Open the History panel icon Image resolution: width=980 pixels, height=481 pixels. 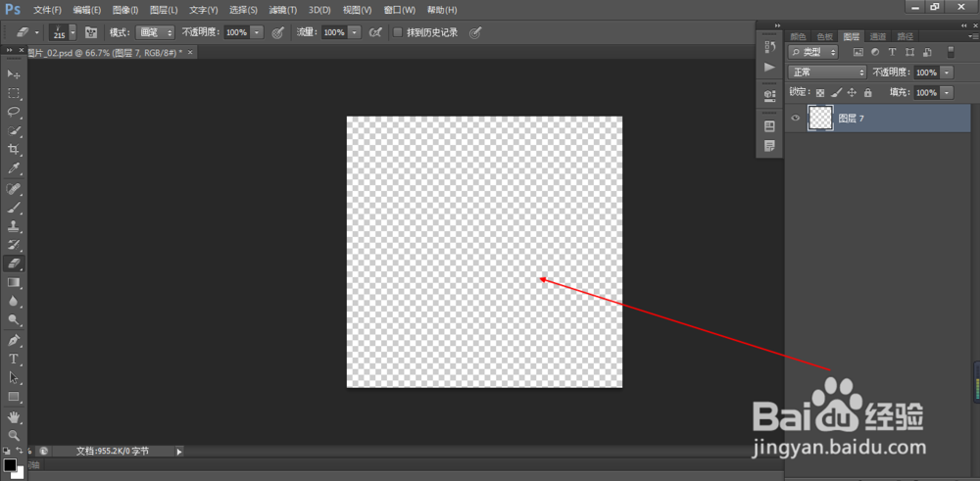[x=770, y=46]
